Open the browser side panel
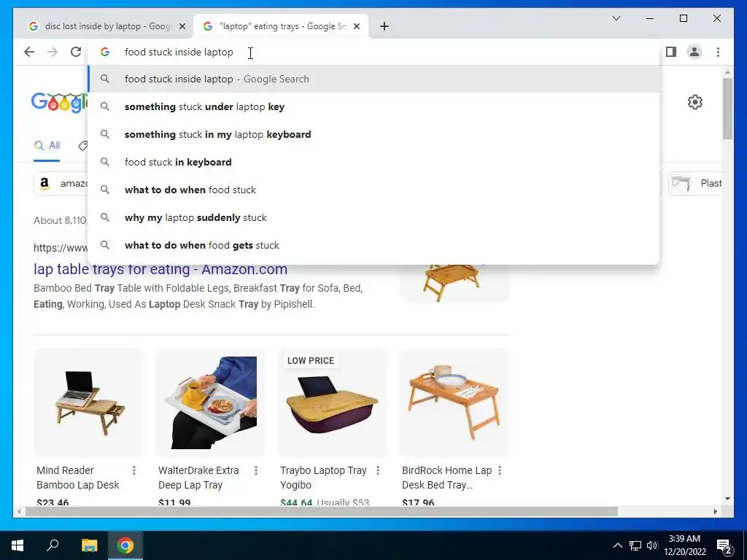747x560 pixels. [x=671, y=52]
